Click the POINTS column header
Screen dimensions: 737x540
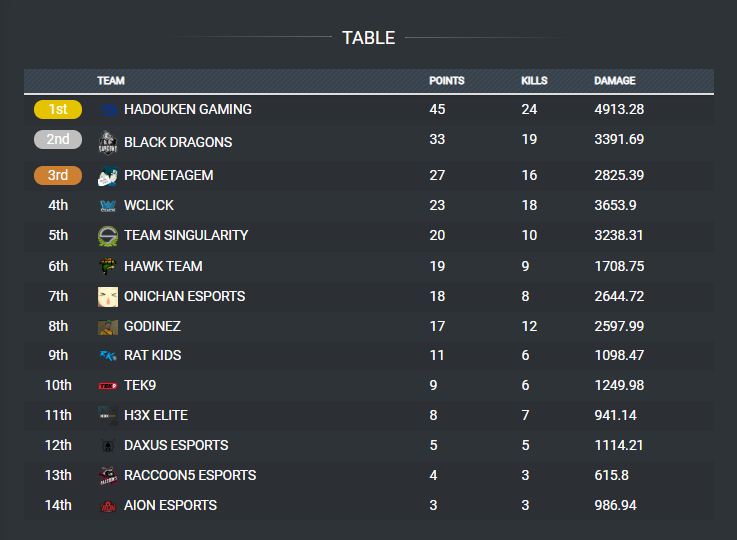coord(447,81)
